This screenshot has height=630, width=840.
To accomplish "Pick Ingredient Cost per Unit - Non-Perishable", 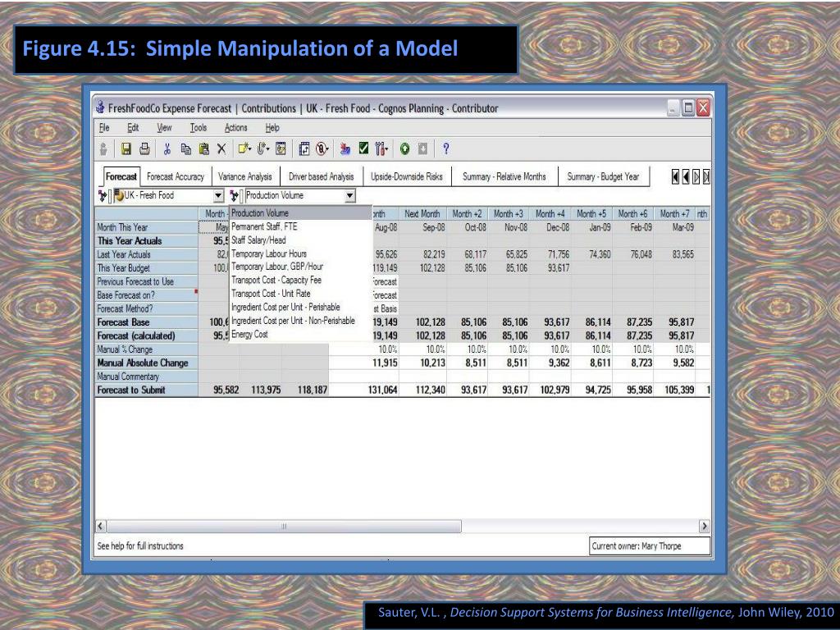I will (x=300, y=321).
